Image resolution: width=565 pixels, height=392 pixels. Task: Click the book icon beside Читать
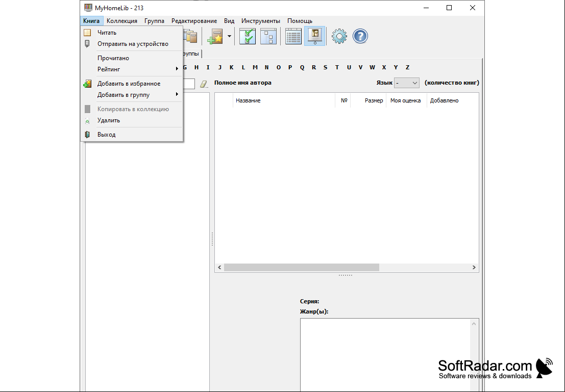[x=87, y=33]
